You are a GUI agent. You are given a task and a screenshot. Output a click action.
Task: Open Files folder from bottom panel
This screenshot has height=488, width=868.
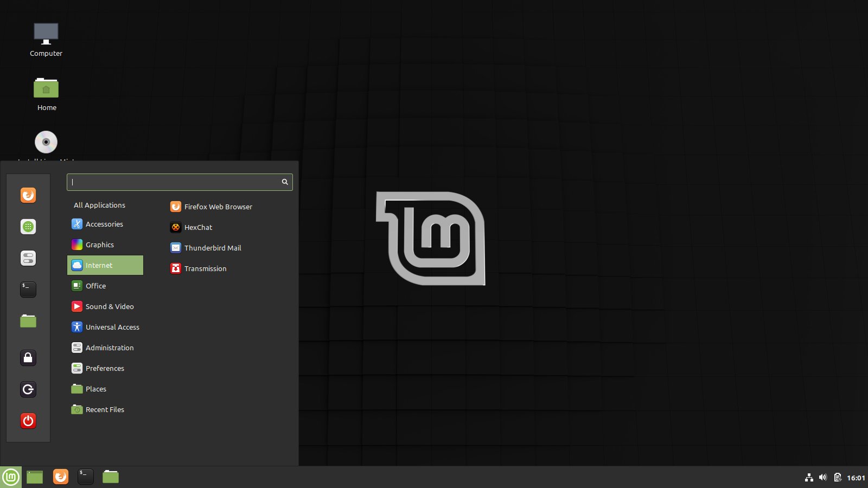click(x=111, y=477)
